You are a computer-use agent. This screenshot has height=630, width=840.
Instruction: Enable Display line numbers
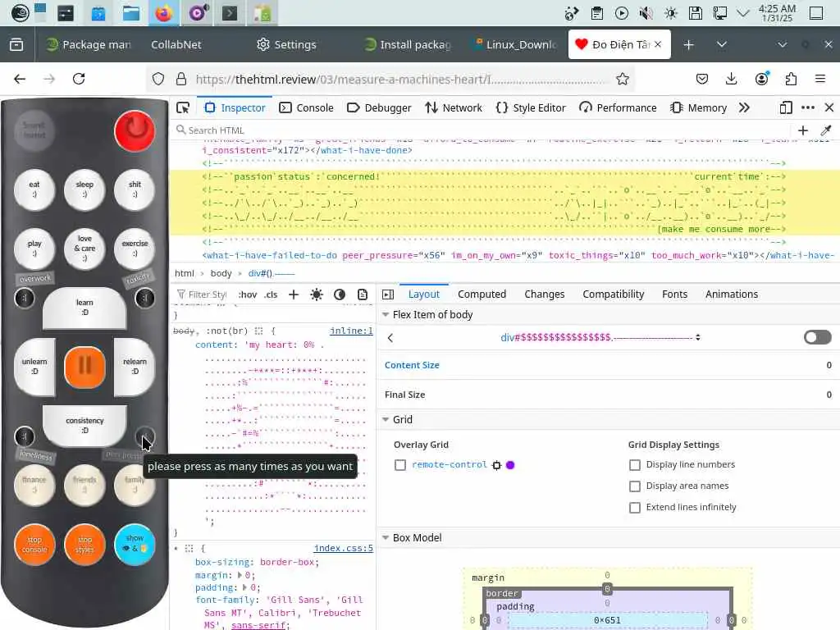pos(635,465)
